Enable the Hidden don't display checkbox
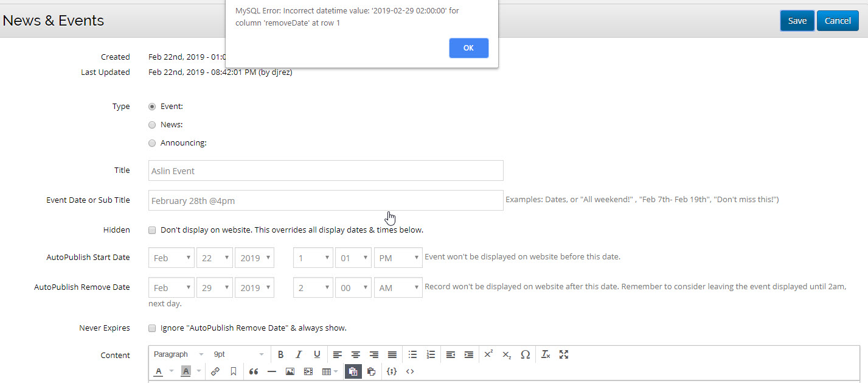The width and height of the screenshot is (868, 383). [152, 230]
